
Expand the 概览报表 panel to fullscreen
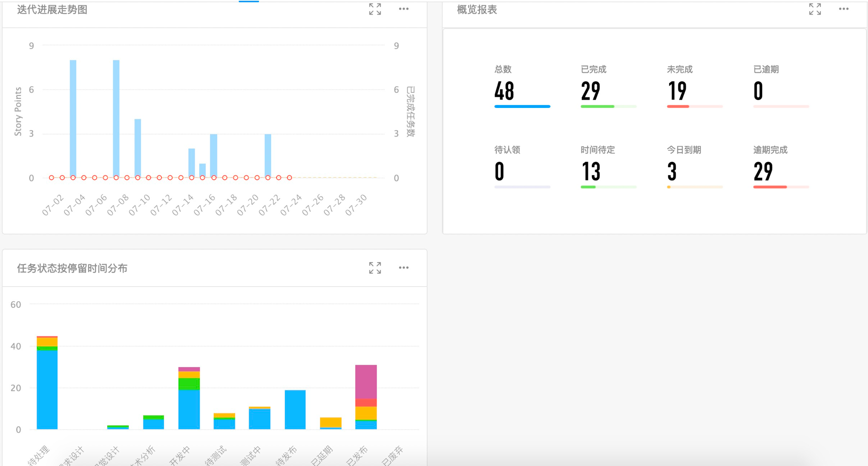(x=815, y=9)
